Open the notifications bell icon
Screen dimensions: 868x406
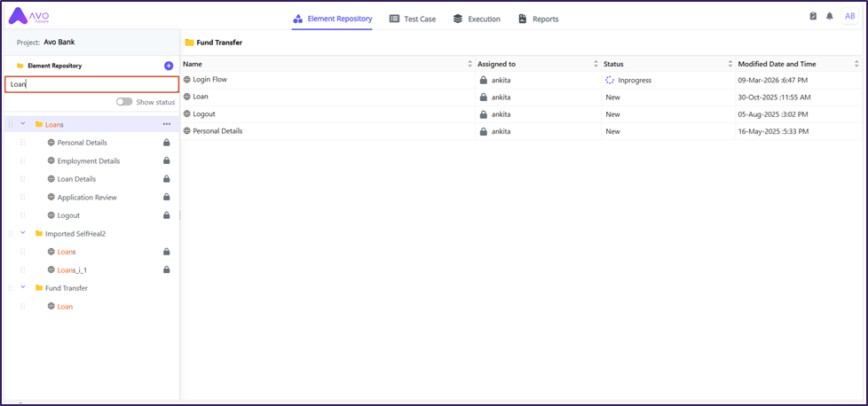click(x=830, y=17)
